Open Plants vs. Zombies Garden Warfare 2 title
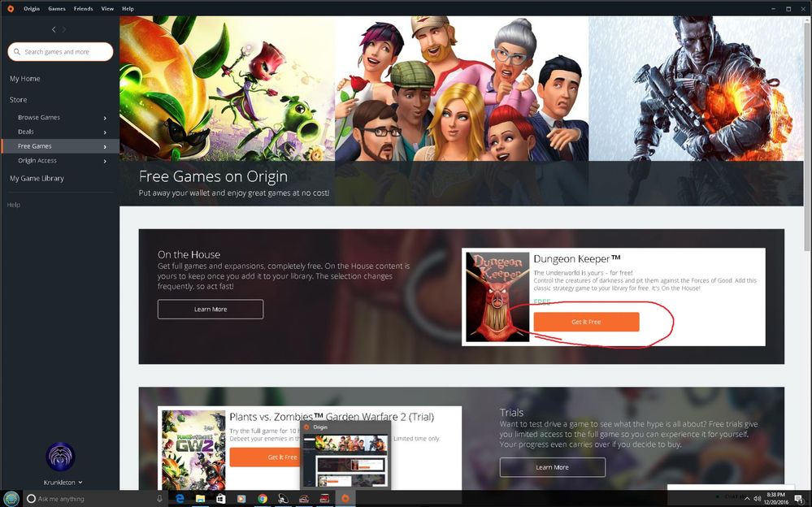Screen dimensions: 812x507 pos(332,417)
